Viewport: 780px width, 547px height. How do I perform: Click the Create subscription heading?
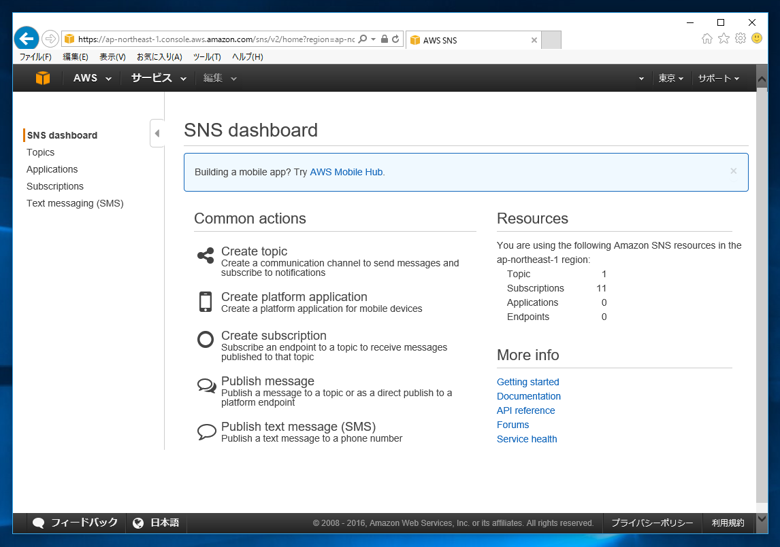tap(274, 335)
